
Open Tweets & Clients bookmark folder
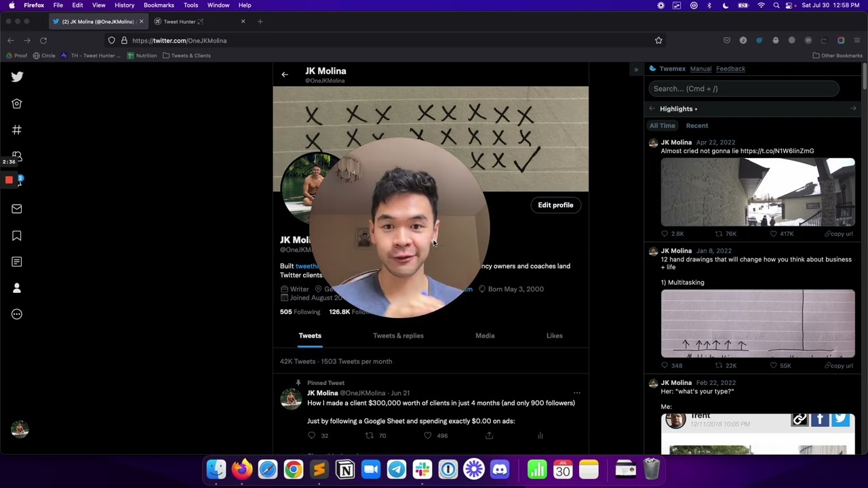(x=186, y=56)
